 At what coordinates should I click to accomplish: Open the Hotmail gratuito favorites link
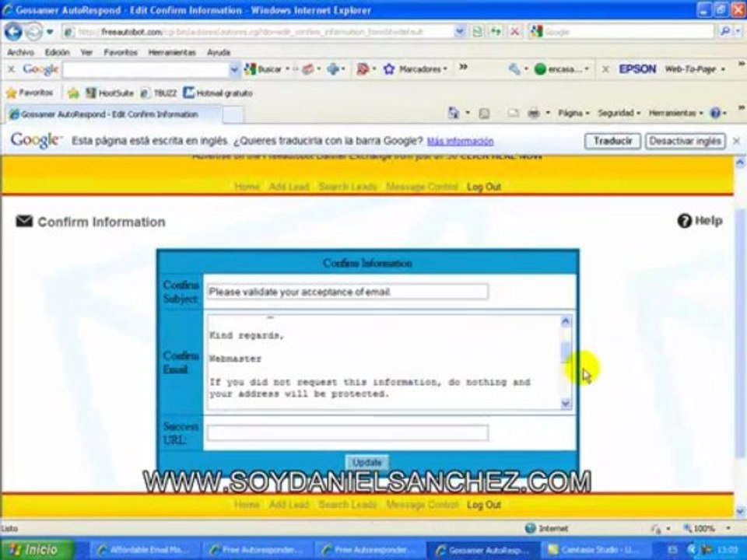(218, 93)
